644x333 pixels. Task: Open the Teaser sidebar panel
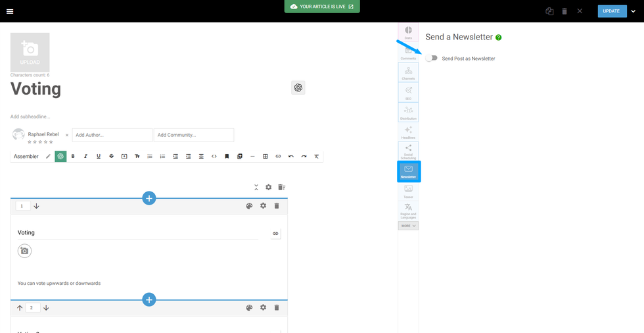408,191
